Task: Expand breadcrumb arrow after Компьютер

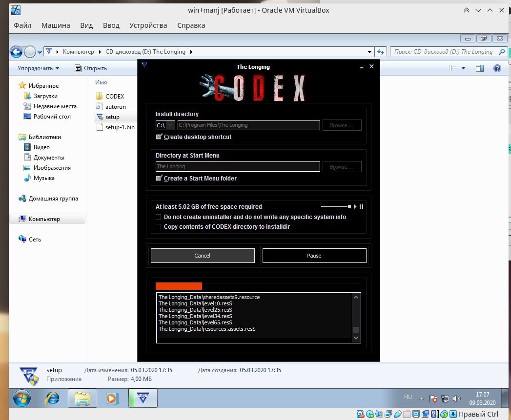Action: pos(100,52)
